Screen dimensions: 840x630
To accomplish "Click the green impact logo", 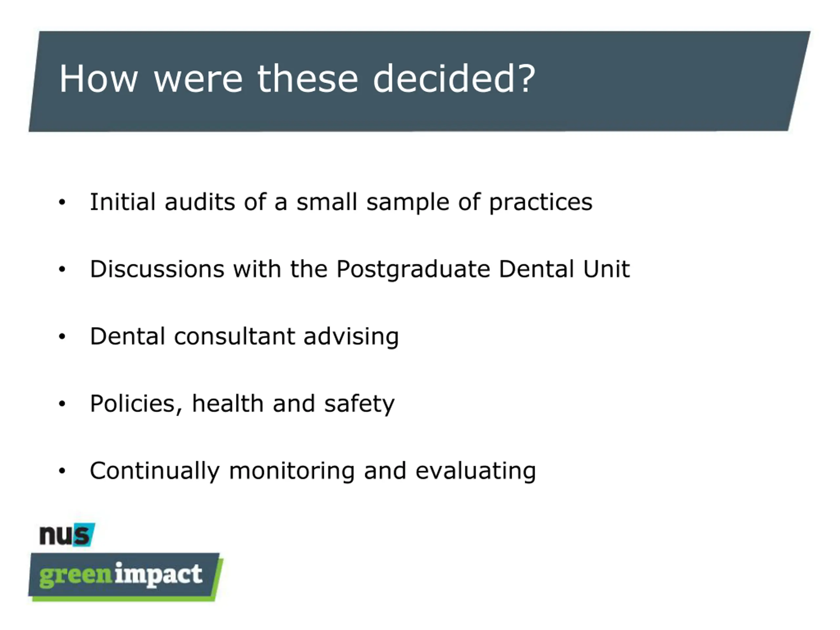I will click(126, 577).
